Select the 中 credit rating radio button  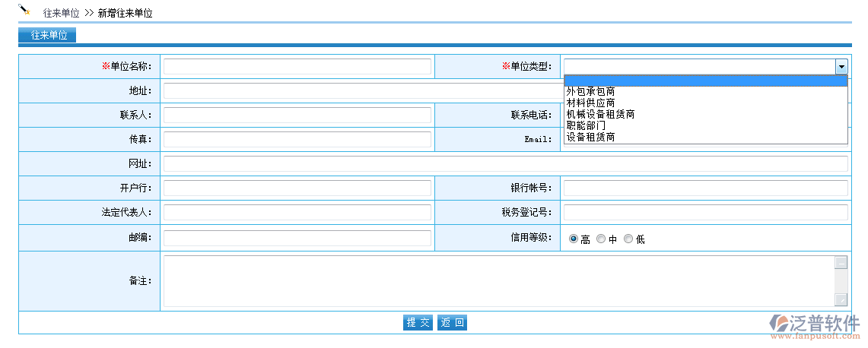[601, 239]
